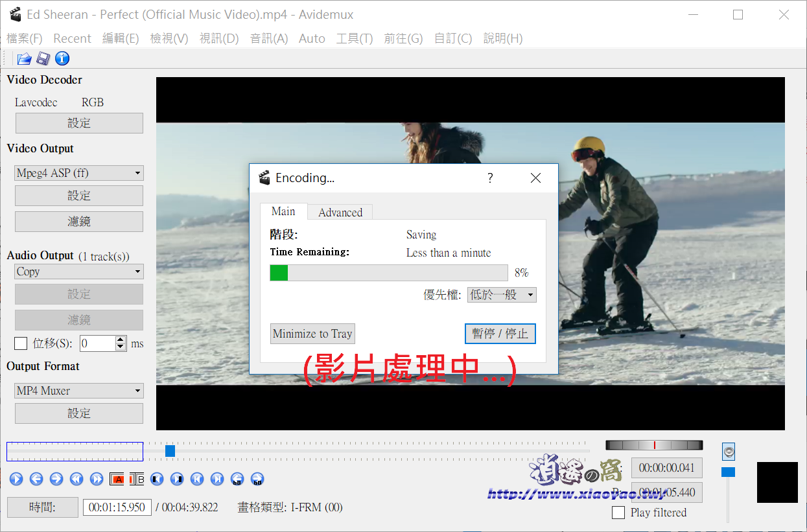Open the 檢視(V) menu

pyautogui.click(x=169, y=38)
